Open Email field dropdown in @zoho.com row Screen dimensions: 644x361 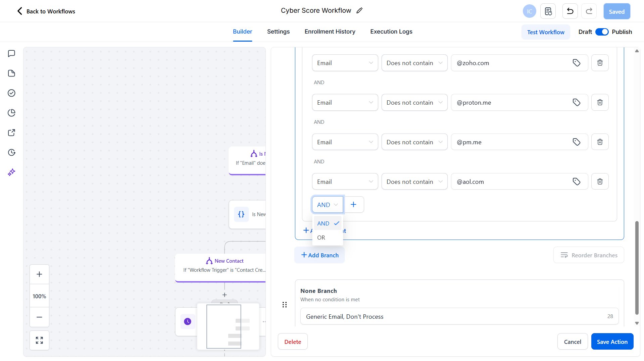coord(345,63)
